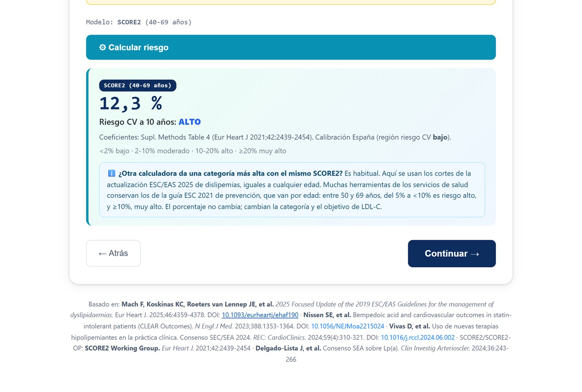
Task: Open DOI link 10.1016/j.rccl.2024.06.002
Action: [x=418, y=337]
